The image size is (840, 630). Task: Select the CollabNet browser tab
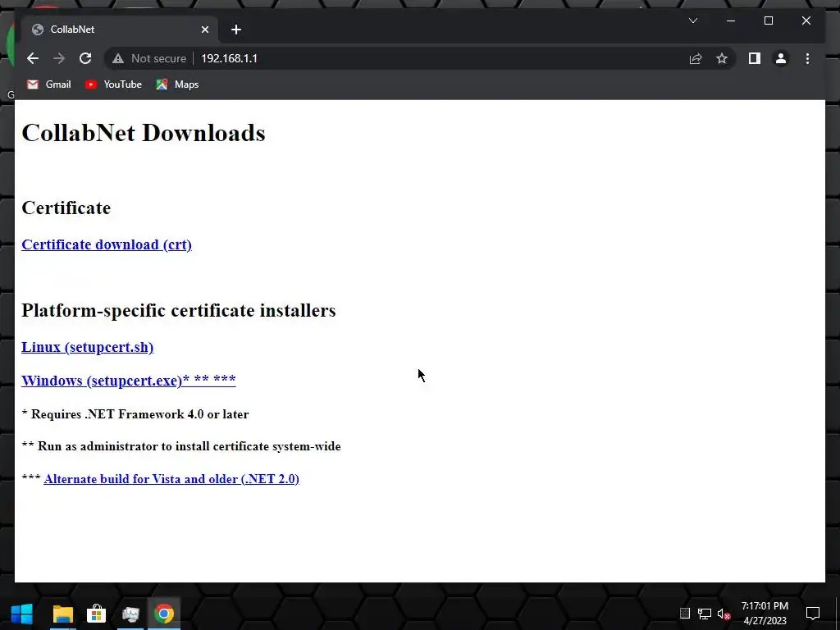[x=120, y=30]
